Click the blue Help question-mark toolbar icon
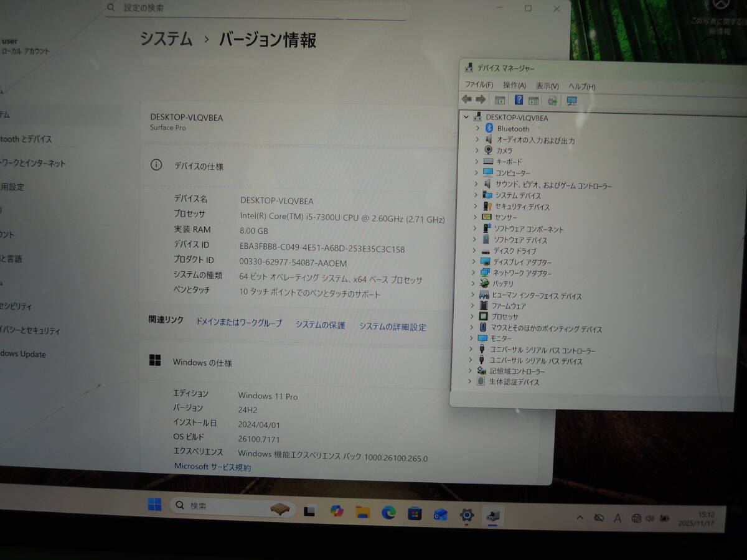The height and width of the screenshot is (560, 747). [x=518, y=100]
